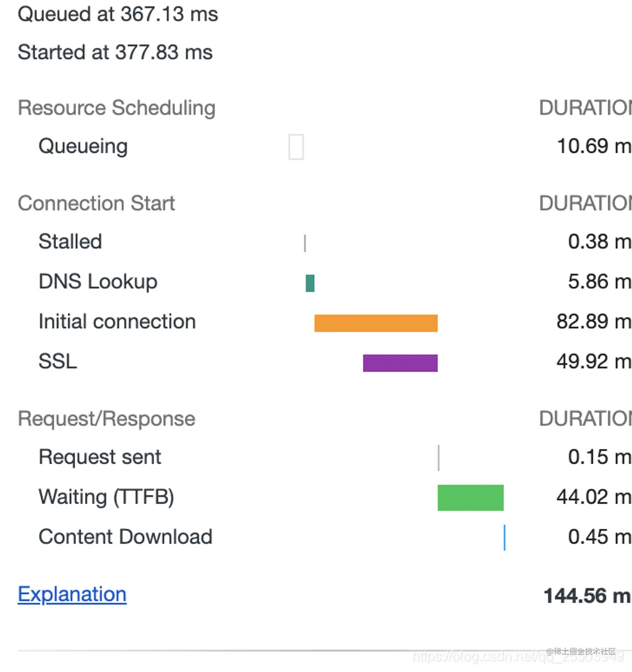
Task: Click the 10.69 Queueing duration value
Action: click(594, 146)
